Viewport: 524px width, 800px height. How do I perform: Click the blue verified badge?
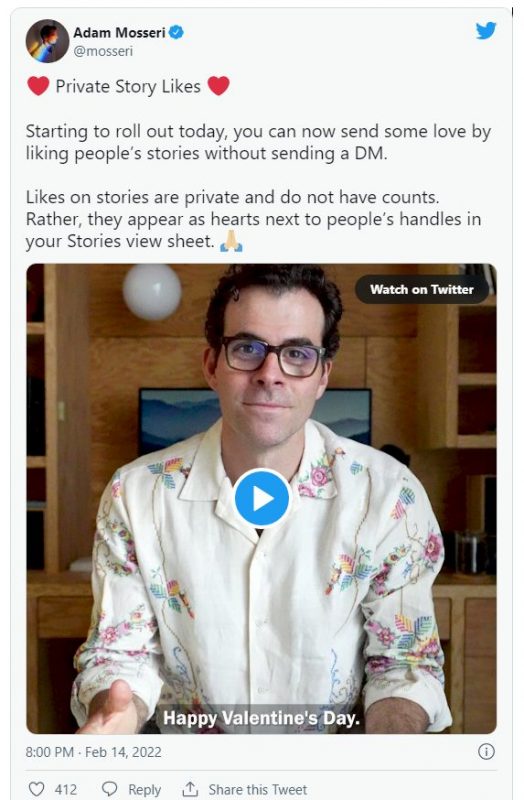click(x=176, y=32)
